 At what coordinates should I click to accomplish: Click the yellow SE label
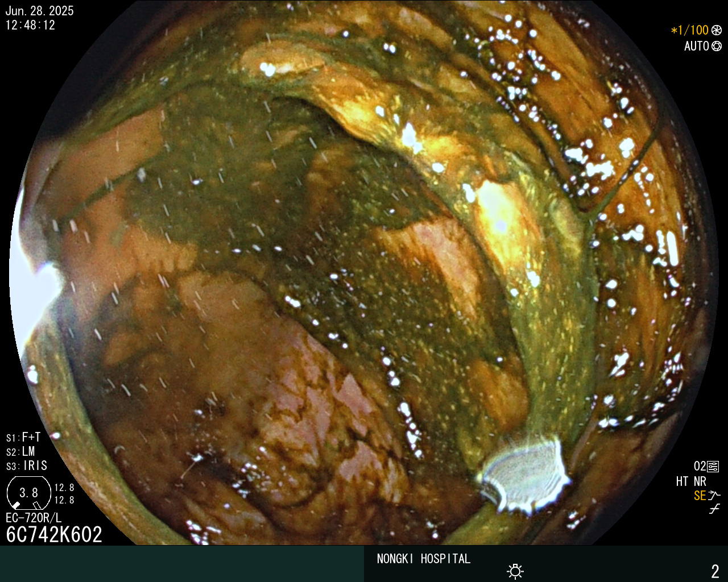tap(700, 496)
